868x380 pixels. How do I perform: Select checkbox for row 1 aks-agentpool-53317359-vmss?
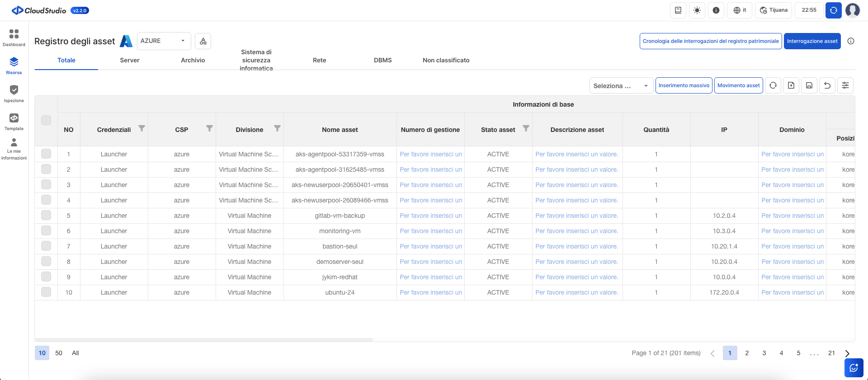[46, 154]
